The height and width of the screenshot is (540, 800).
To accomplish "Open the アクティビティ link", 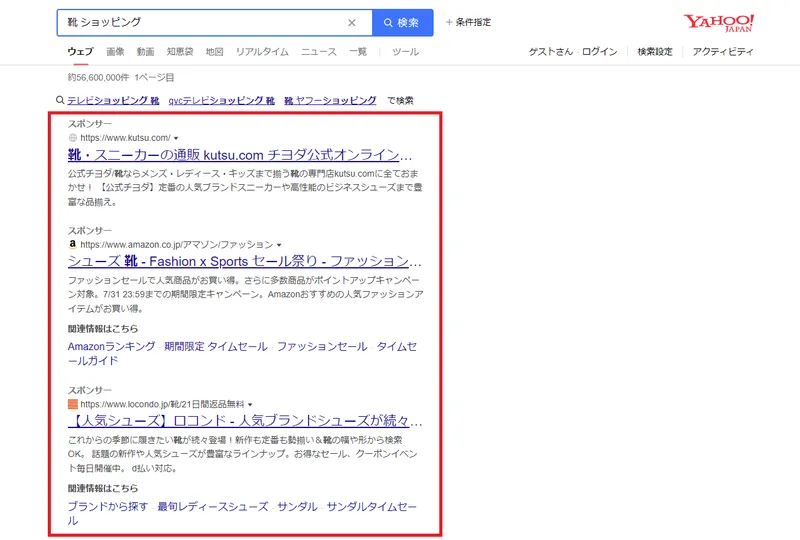I will (723, 52).
